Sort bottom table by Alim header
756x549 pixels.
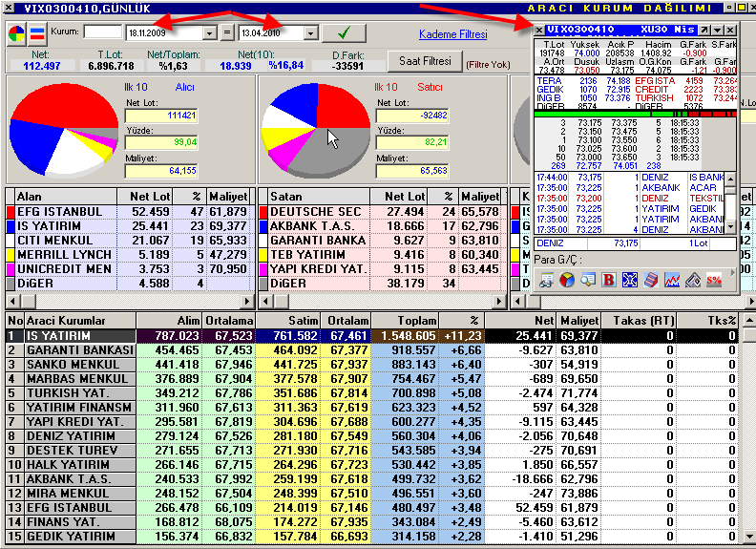pos(169,321)
